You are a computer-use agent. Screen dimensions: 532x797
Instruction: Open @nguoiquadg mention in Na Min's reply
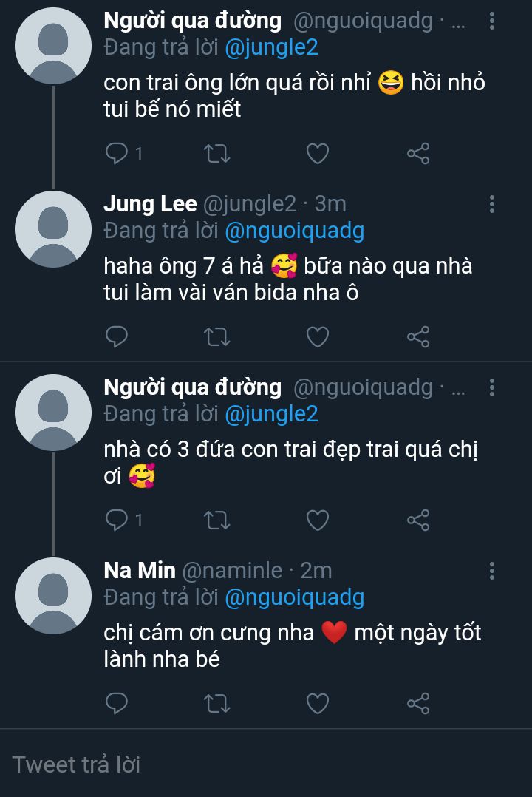point(294,597)
